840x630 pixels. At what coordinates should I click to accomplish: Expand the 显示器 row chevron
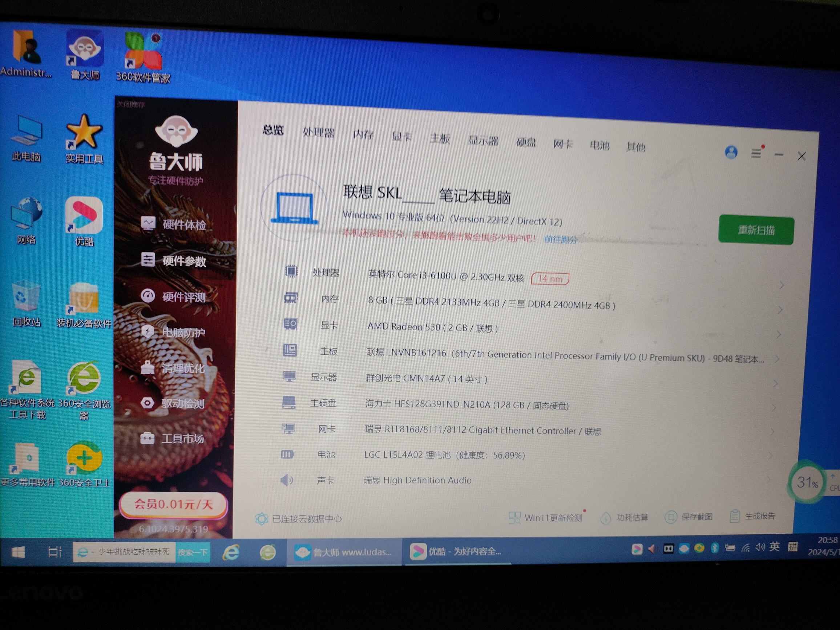point(775,383)
